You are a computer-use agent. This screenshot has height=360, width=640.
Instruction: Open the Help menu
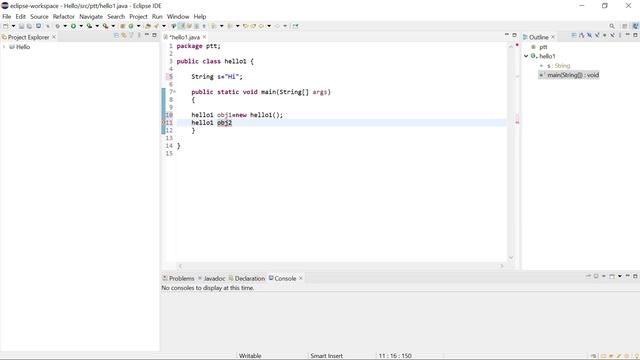pyautogui.click(x=200, y=17)
